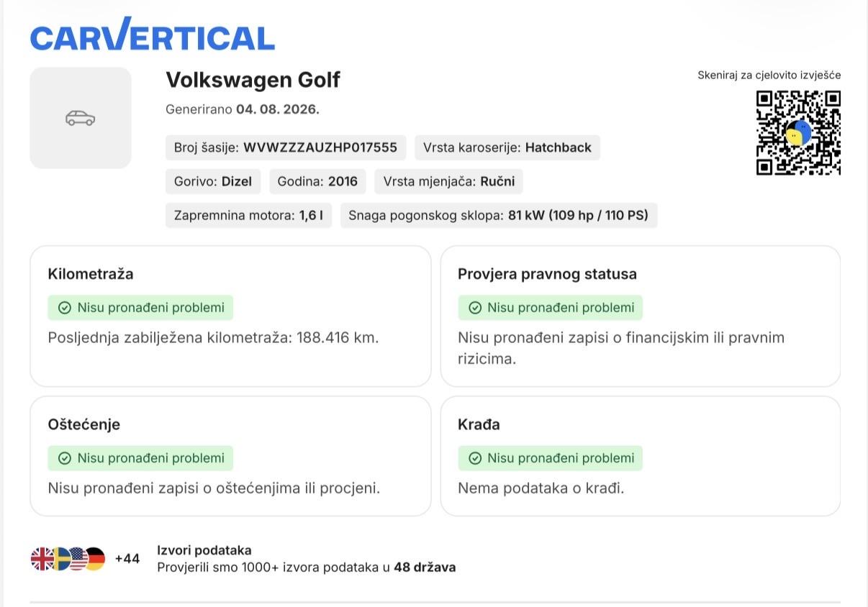Viewport: 868px width, 607px height.
Task: Click the UK flag icon
Action: pyautogui.click(x=42, y=559)
